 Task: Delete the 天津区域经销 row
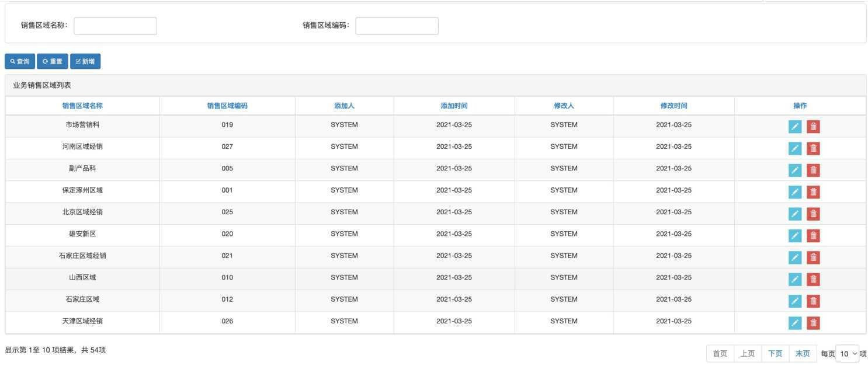pos(813,323)
